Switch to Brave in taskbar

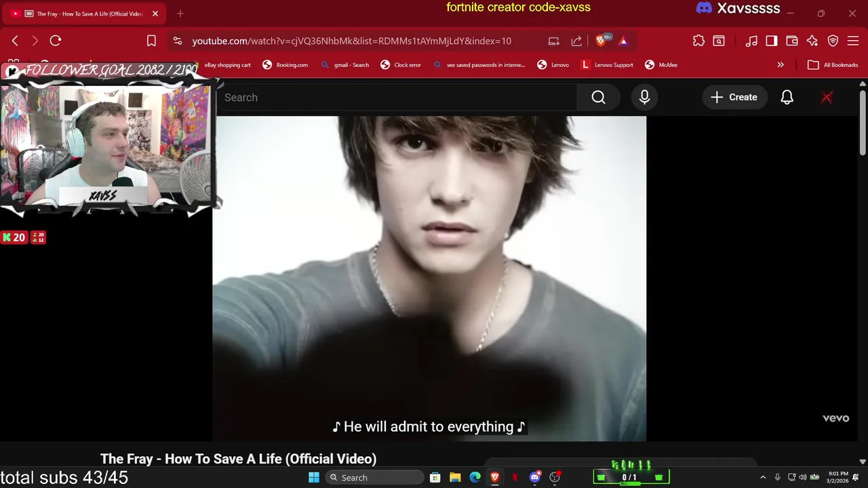coord(495,478)
